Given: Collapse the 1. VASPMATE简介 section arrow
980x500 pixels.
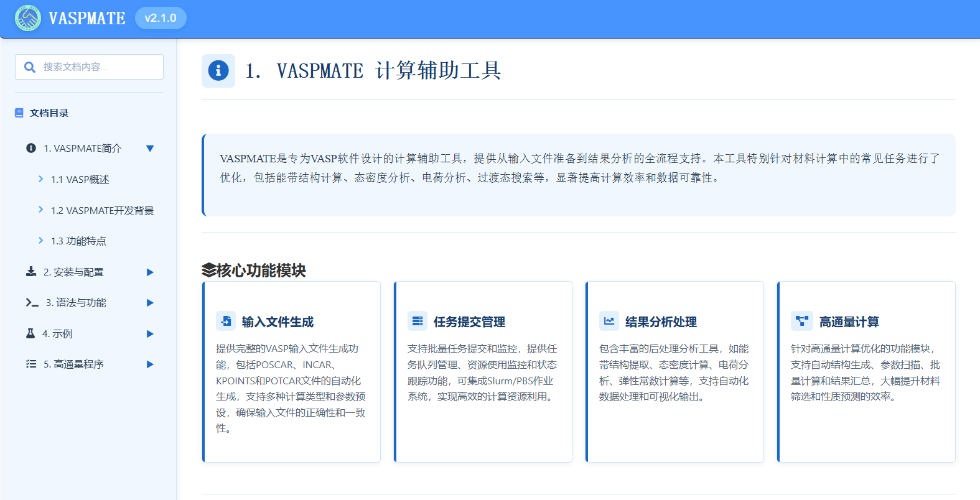Looking at the screenshot, I should [150, 149].
